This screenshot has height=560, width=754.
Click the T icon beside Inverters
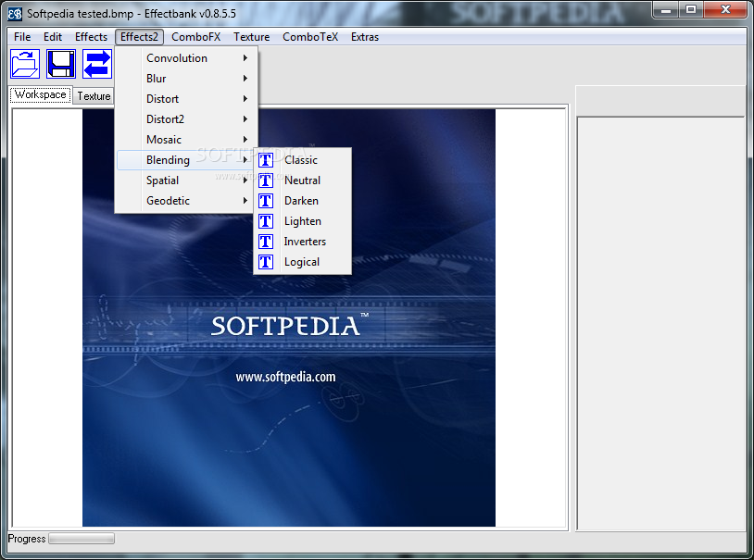point(266,242)
